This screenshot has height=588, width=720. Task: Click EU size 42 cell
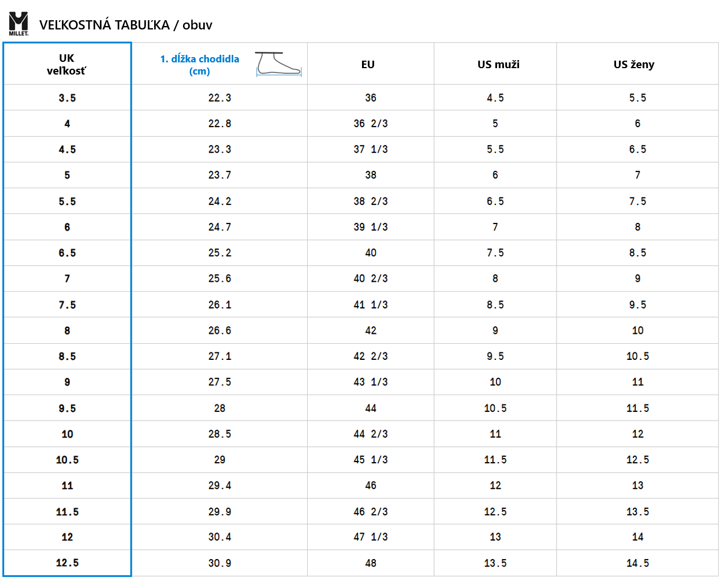pyautogui.click(x=371, y=331)
